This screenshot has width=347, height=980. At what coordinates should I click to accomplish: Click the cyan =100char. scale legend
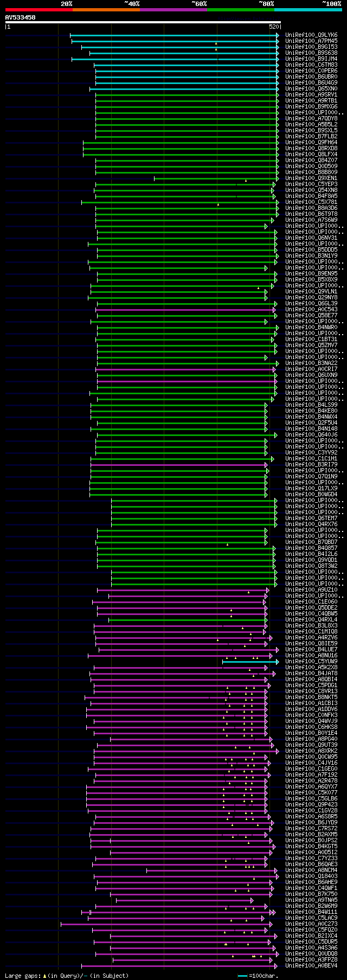[258, 976]
